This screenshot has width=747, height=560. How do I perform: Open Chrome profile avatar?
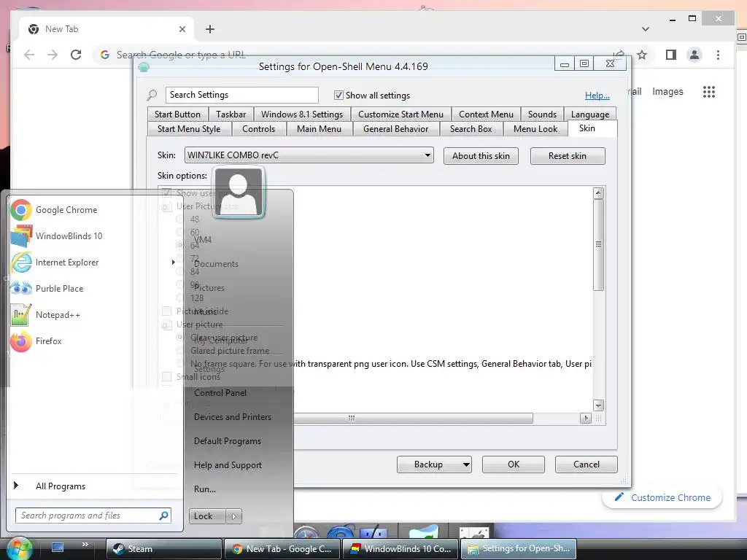[694, 55]
